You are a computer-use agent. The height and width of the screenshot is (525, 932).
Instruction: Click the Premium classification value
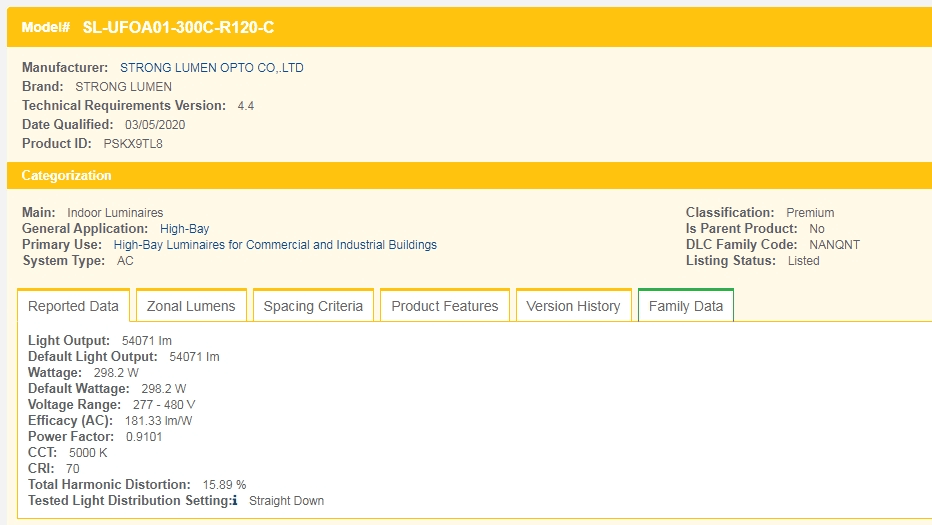click(810, 213)
